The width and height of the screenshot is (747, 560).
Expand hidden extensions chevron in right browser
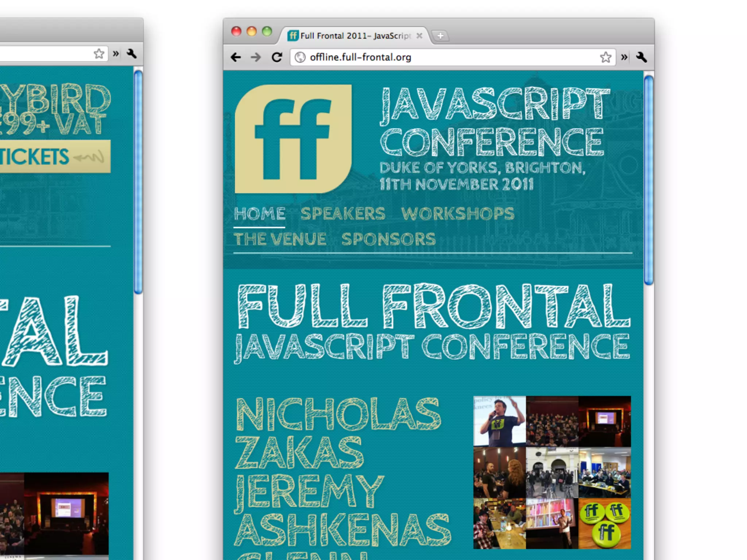[x=624, y=57]
